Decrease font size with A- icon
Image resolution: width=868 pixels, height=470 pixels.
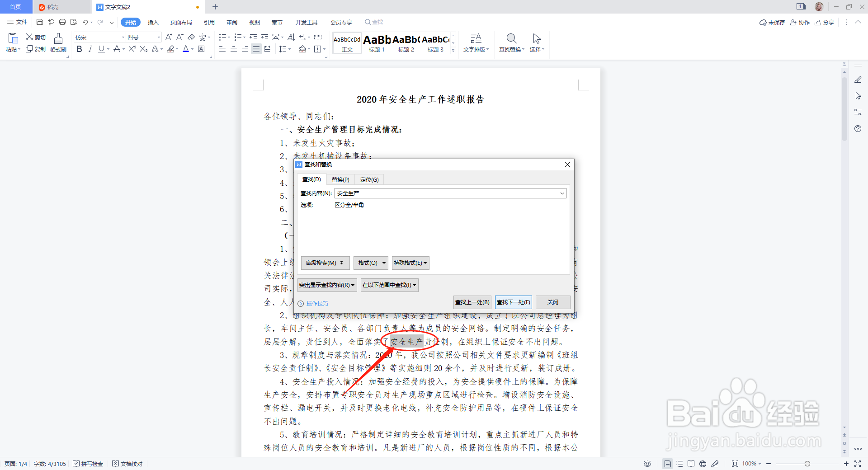(x=179, y=37)
